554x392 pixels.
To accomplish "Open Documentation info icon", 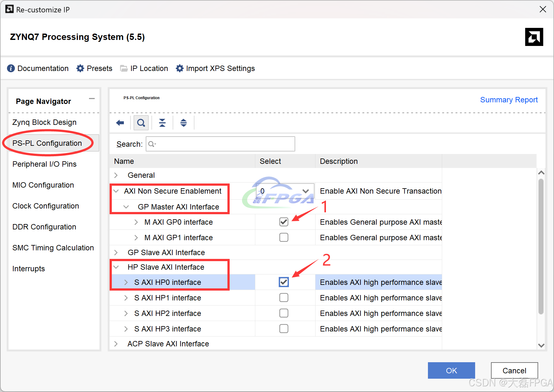I will pyautogui.click(x=11, y=68).
